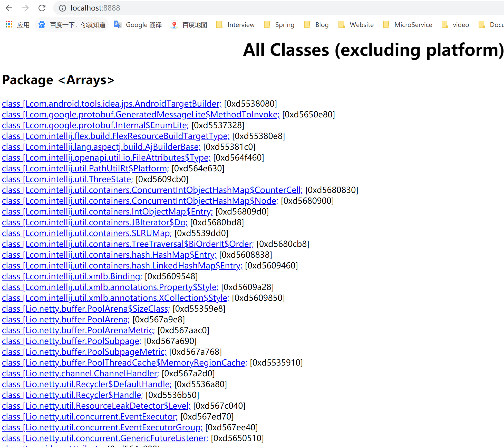Open the Baidu bookmark
The image size is (504, 447).
pyautogui.click(x=72, y=25)
